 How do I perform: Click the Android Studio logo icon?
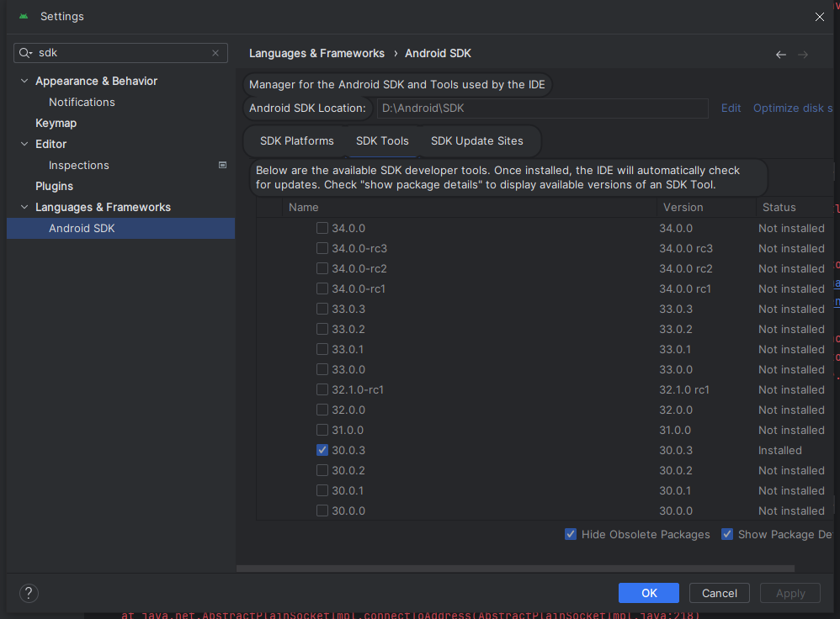(x=24, y=16)
